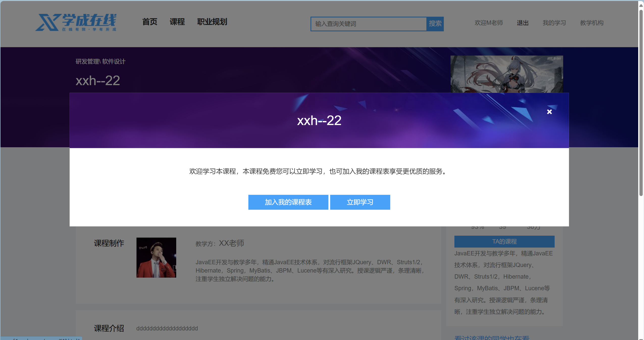The height and width of the screenshot is (340, 644).
Task: Click 加入我的课程表 button
Action: [x=288, y=202]
